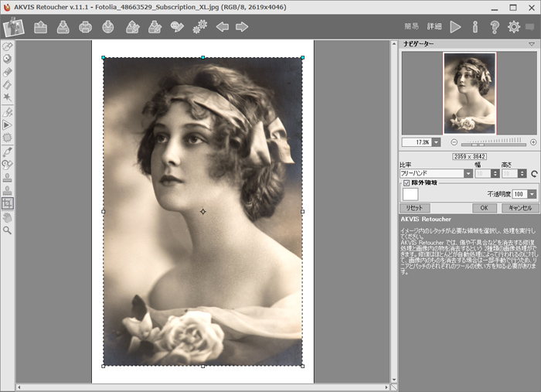Viewport: 541px width, 392px height.
Task: Open Batch Processing double-gear icon
Action: [200, 27]
